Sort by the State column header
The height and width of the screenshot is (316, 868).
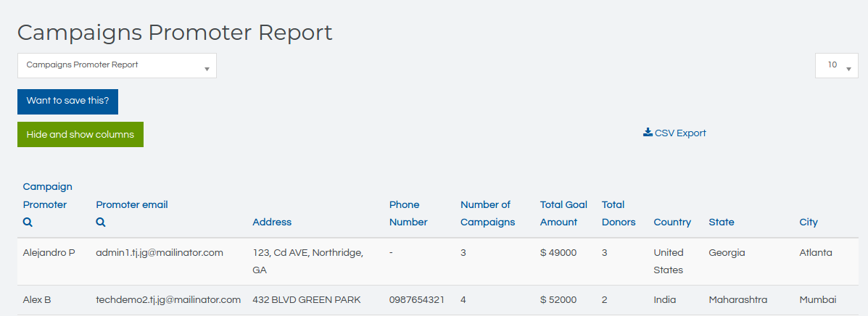pos(722,223)
